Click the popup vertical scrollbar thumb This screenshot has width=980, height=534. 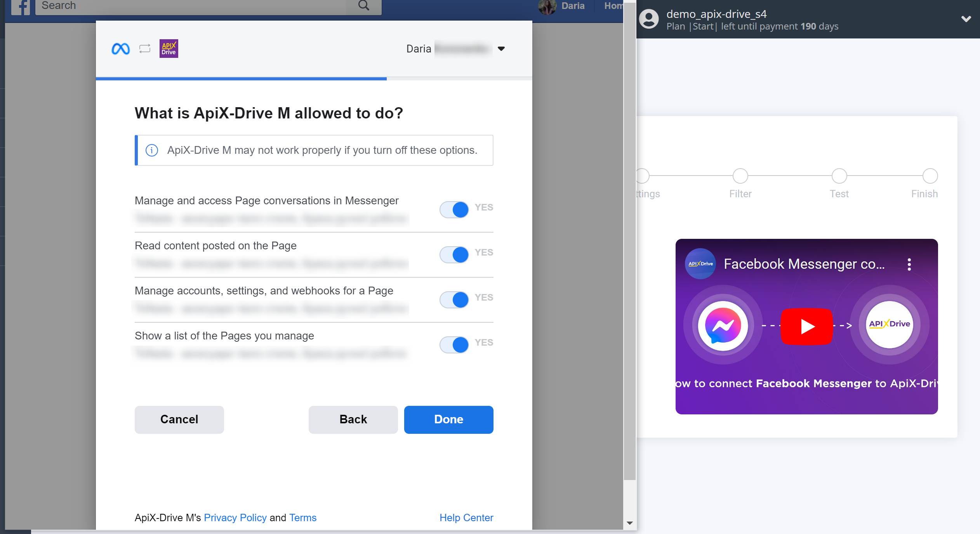click(630, 241)
